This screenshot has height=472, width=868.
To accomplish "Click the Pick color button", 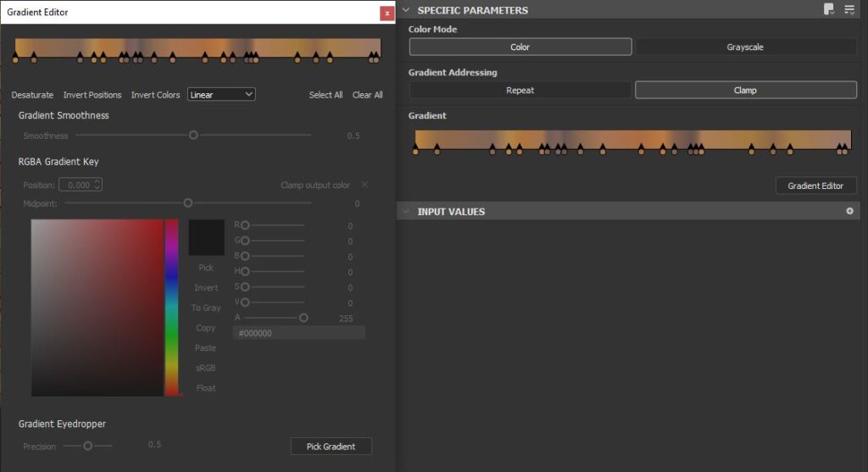I will (206, 267).
